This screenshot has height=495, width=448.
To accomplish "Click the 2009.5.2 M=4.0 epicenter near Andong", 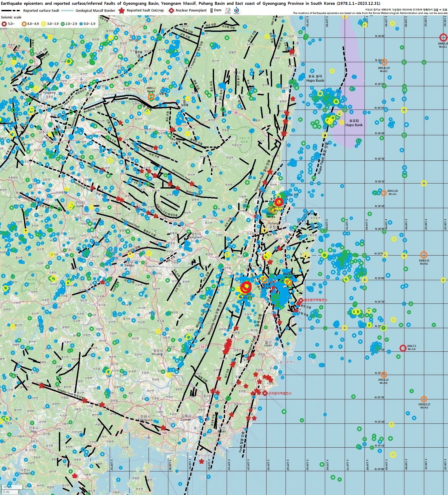I will pyautogui.click(x=151, y=96).
